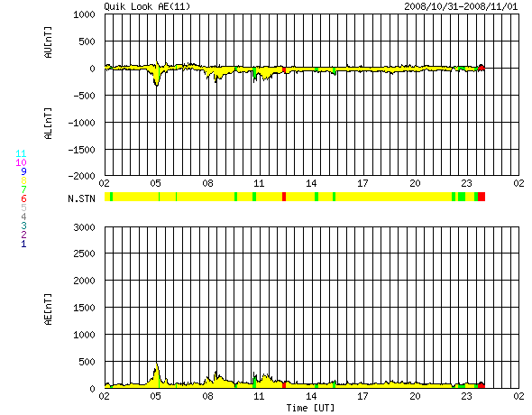Image resolution: width=532 pixels, height=415 pixels.
Task: Pick the cyan 11 legend entry
Action: coord(21,153)
